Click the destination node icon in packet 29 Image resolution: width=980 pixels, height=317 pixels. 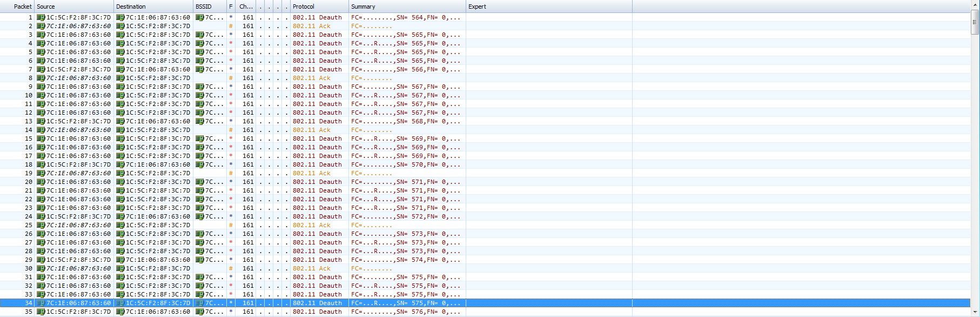(x=120, y=260)
